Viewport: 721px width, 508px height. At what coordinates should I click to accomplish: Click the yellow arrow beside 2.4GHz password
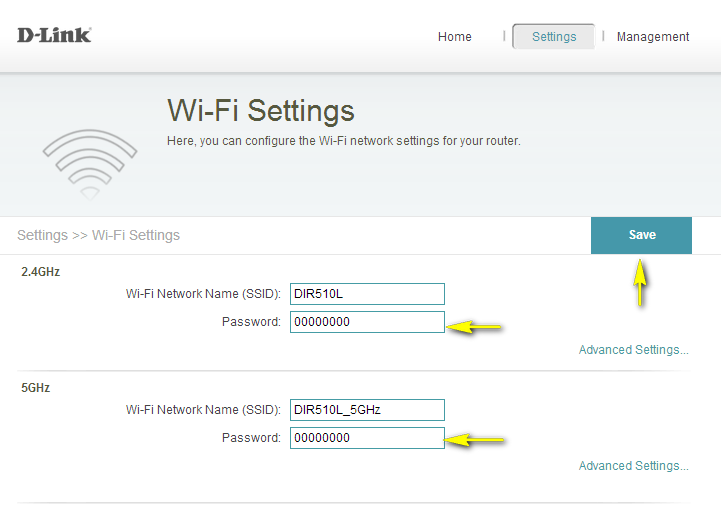pyautogui.click(x=474, y=326)
